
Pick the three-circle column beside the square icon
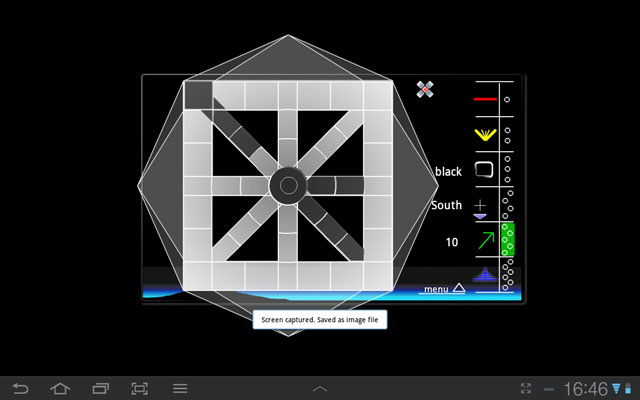507,169
